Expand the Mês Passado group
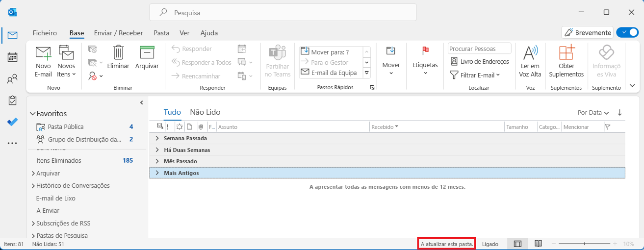 tap(157, 161)
